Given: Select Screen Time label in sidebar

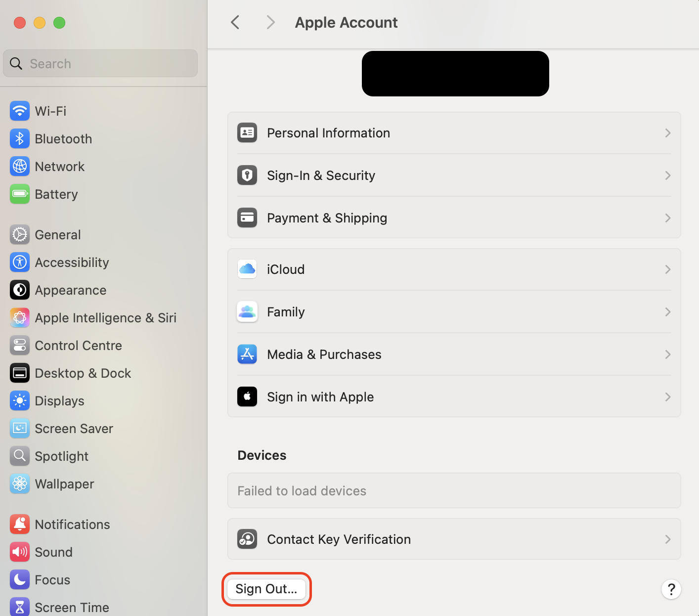Looking at the screenshot, I should [x=72, y=608].
